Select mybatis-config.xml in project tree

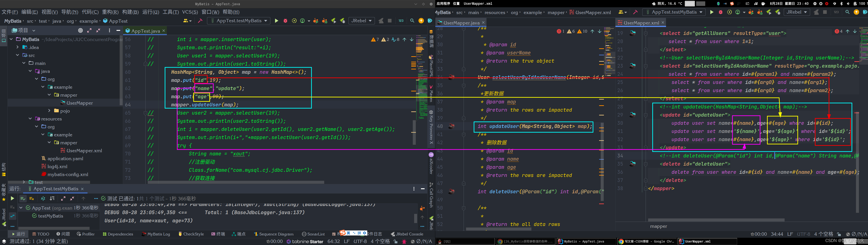point(65,174)
